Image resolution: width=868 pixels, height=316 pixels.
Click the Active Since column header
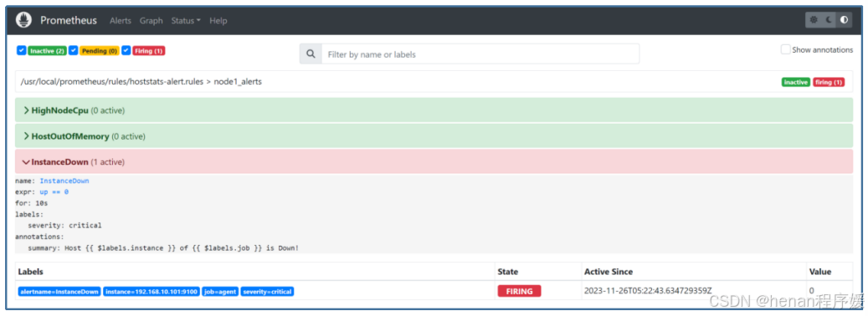[x=609, y=272]
